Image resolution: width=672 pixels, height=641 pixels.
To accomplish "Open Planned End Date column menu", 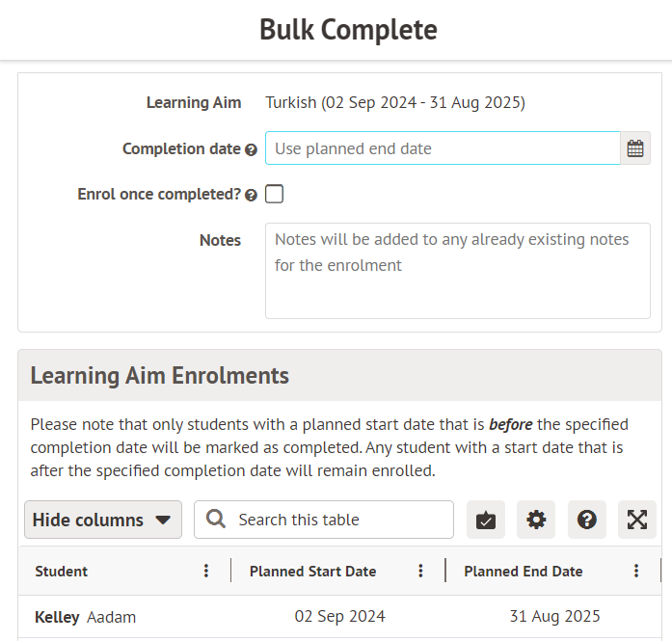I will click(x=636, y=572).
